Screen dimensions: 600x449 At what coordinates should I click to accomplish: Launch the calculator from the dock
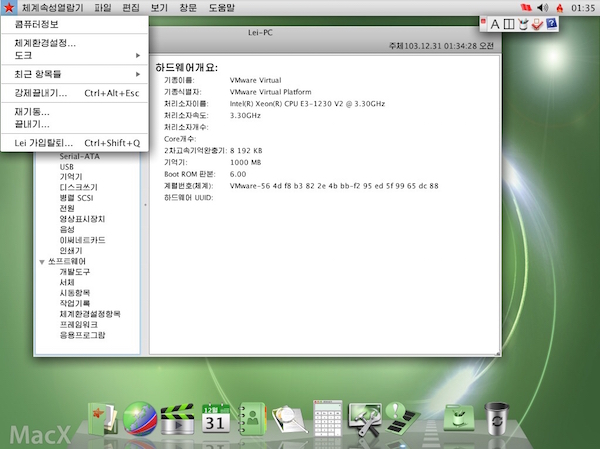point(328,418)
